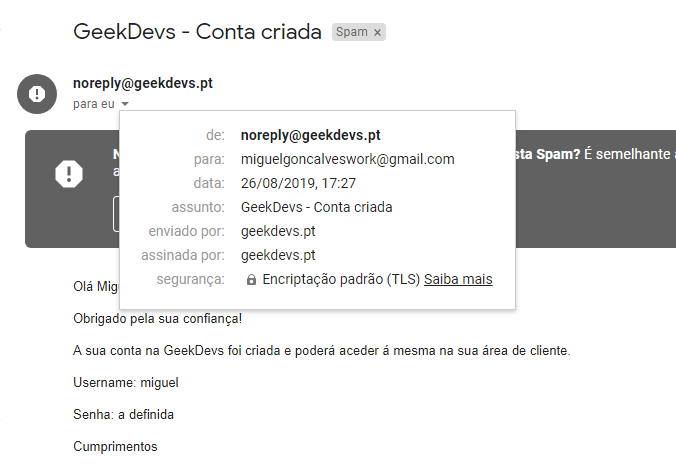The width and height of the screenshot is (676, 473).
Task: Click the email title 'GeekDevs - Conta criada'
Action: point(197,32)
